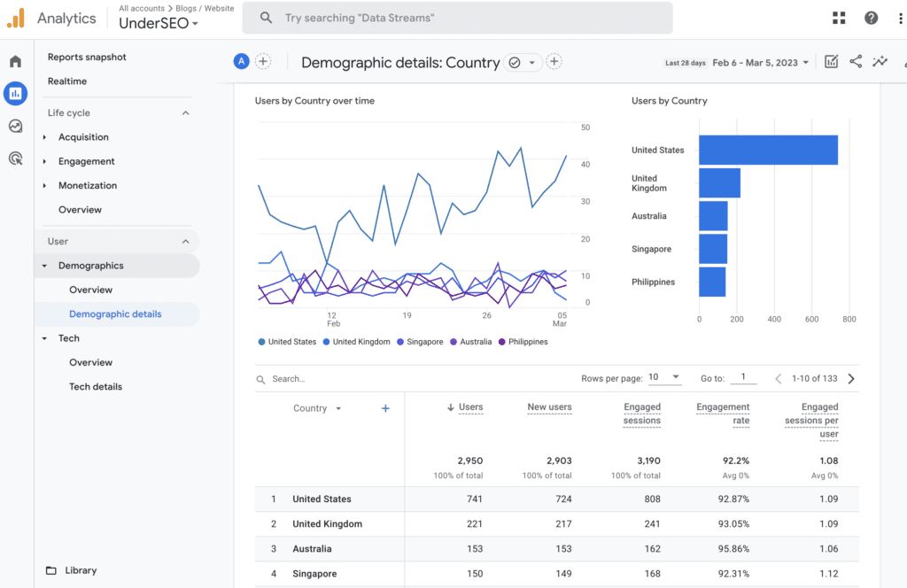Click the Edit comparisons chart icon
The width and height of the screenshot is (907, 588).
tap(831, 62)
